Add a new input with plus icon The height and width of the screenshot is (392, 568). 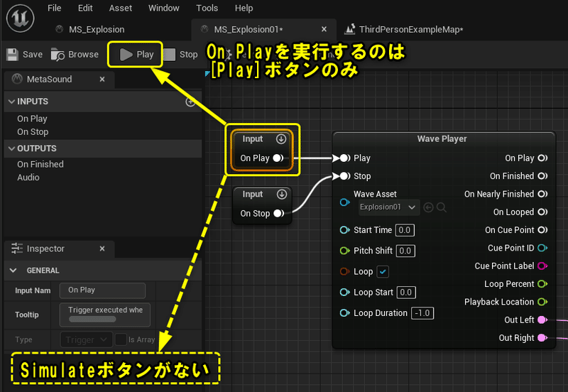(190, 102)
